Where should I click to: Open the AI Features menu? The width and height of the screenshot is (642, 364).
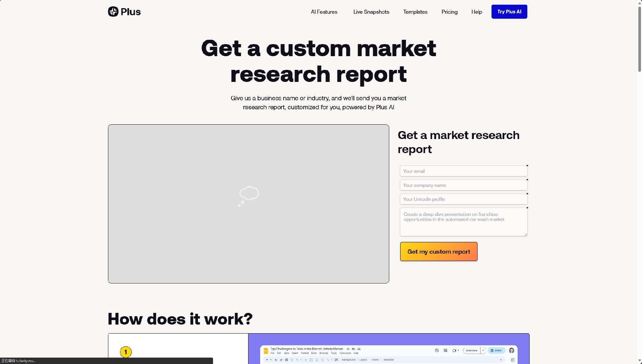324,12
